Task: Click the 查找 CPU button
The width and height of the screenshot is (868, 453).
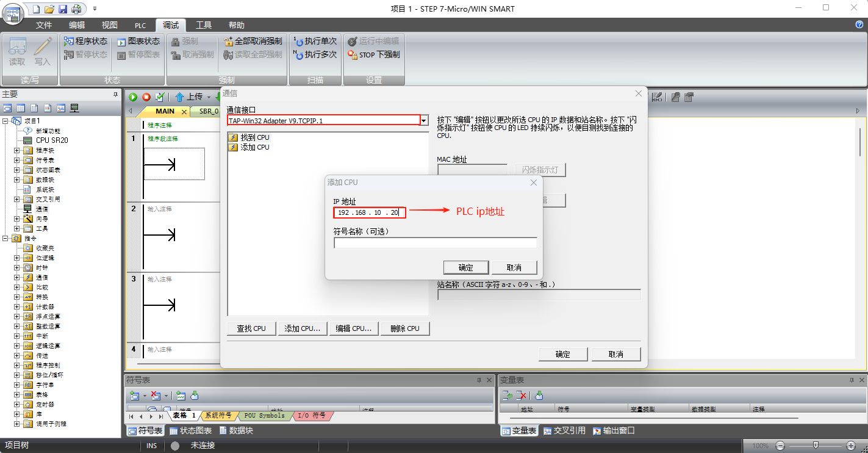Action: tap(251, 328)
